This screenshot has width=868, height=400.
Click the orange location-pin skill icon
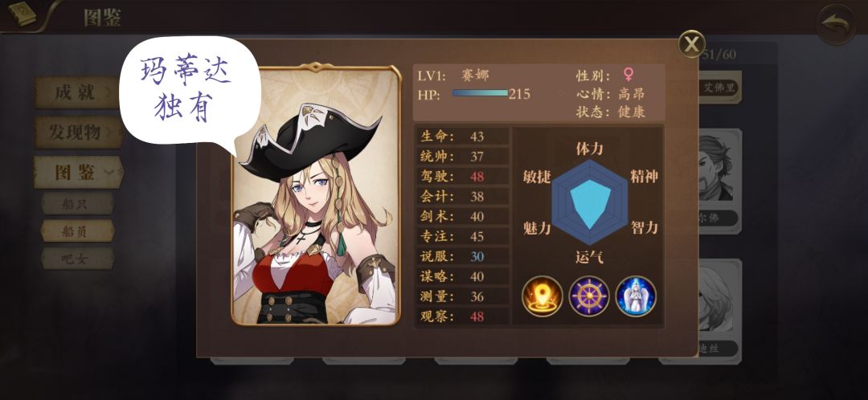click(542, 296)
